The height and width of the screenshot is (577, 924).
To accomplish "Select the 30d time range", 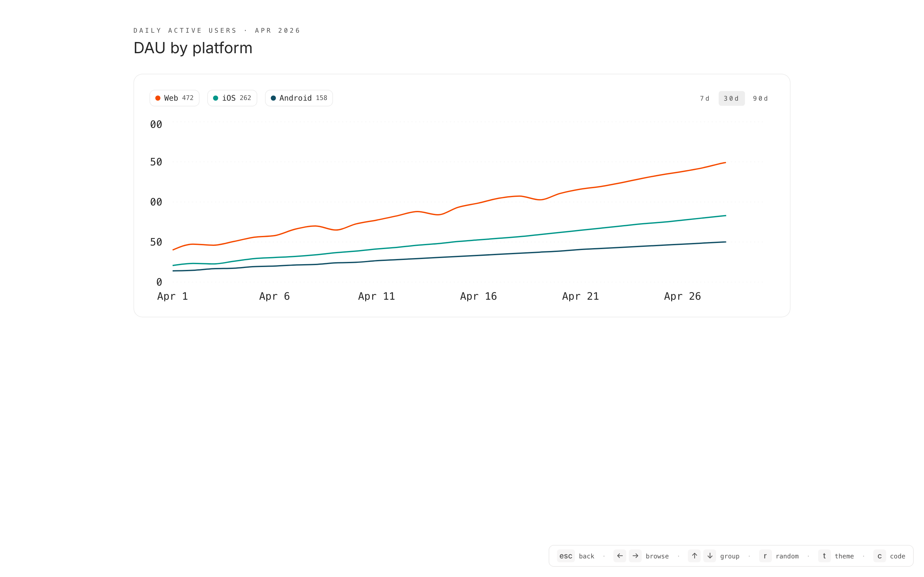I will [731, 98].
